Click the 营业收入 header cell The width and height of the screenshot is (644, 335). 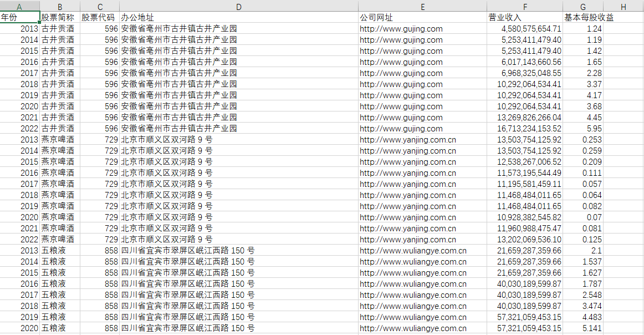point(525,17)
